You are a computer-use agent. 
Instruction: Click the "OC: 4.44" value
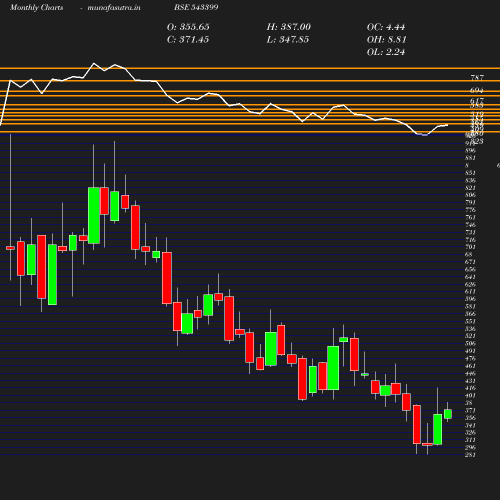point(386,27)
